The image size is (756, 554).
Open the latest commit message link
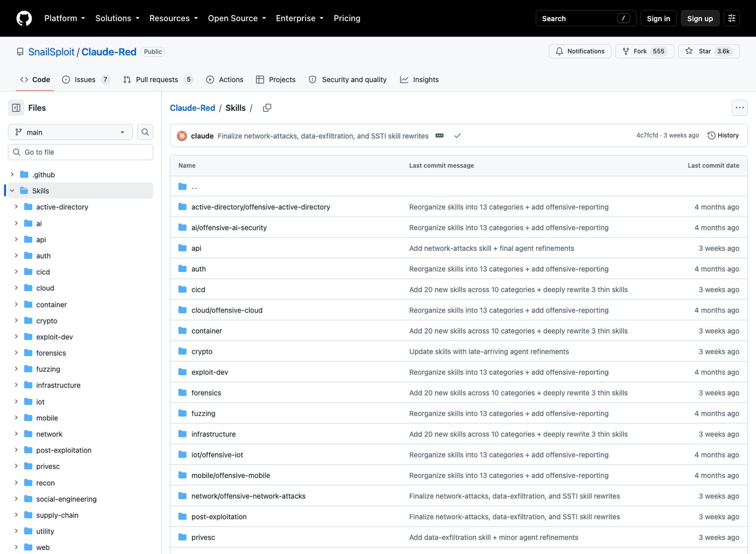pyautogui.click(x=323, y=136)
